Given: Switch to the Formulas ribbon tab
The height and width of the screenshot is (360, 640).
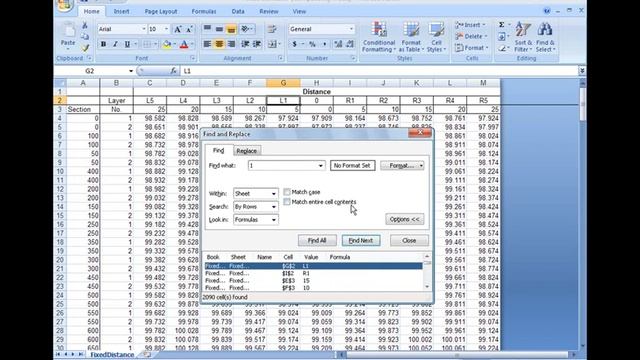Looking at the screenshot, I should pos(204,11).
